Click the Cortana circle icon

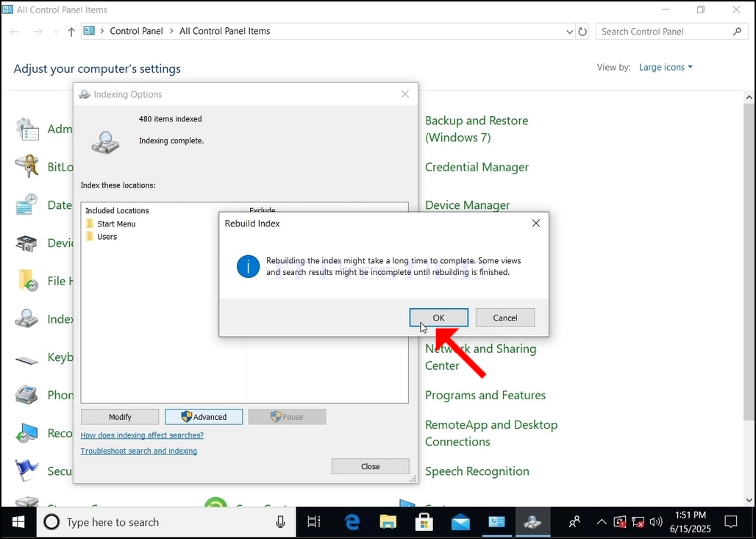[x=51, y=522]
